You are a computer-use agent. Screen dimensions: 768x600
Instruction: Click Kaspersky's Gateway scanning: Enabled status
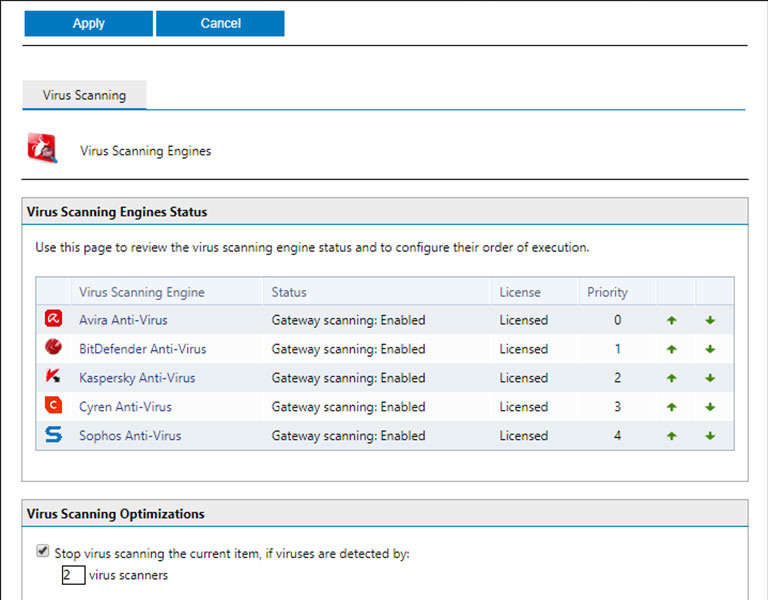[x=348, y=378]
